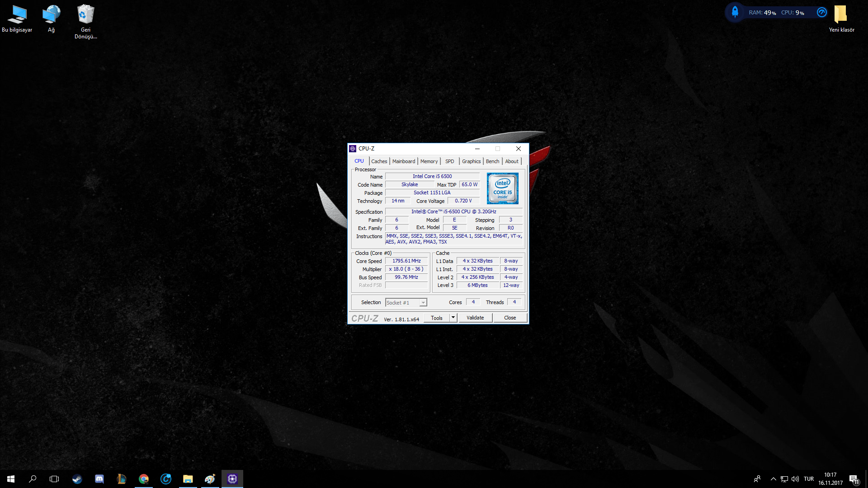Open Google Chrome from taskbar
This screenshot has width=868, height=488.
coord(144,479)
